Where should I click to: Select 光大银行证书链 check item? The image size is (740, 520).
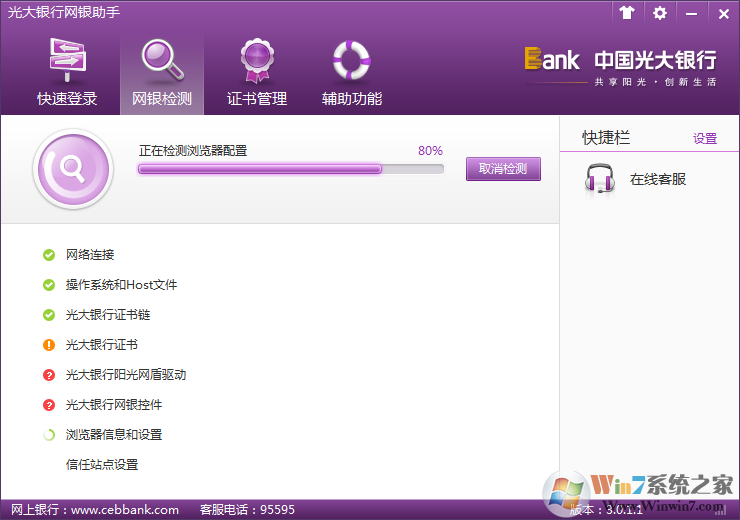pos(108,315)
